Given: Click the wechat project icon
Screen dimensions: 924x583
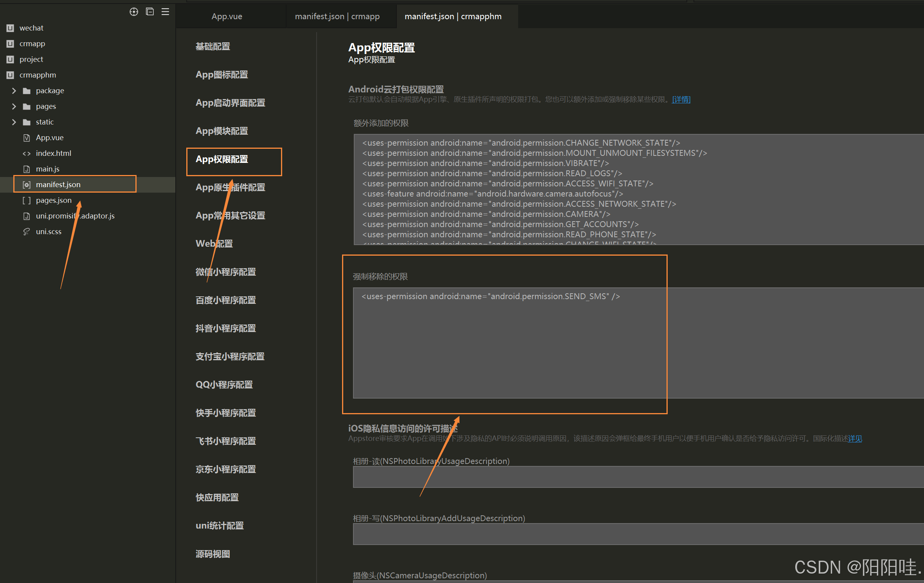Looking at the screenshot, I should [10, 28].
